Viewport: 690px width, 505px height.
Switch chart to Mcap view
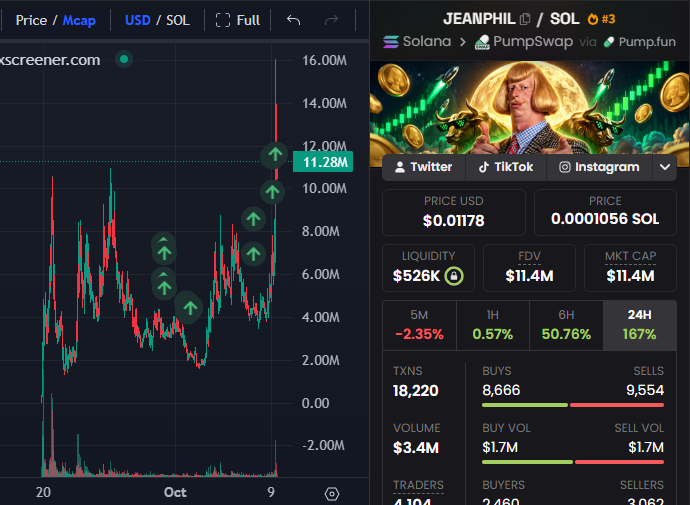(x=79, y=20)
